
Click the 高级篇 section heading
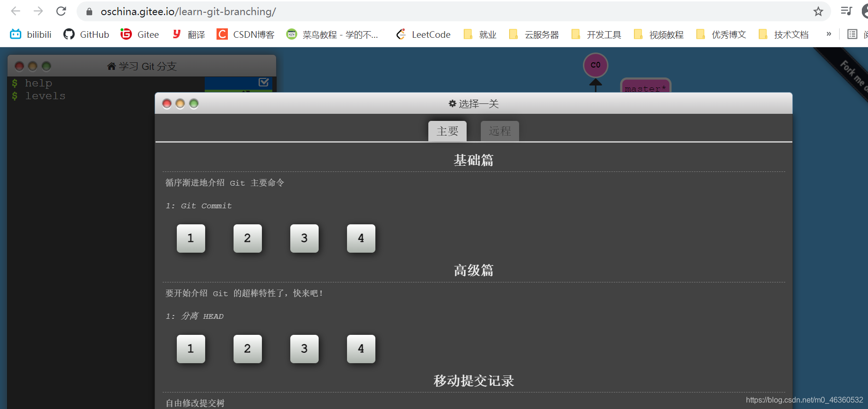tap(474, 271)
